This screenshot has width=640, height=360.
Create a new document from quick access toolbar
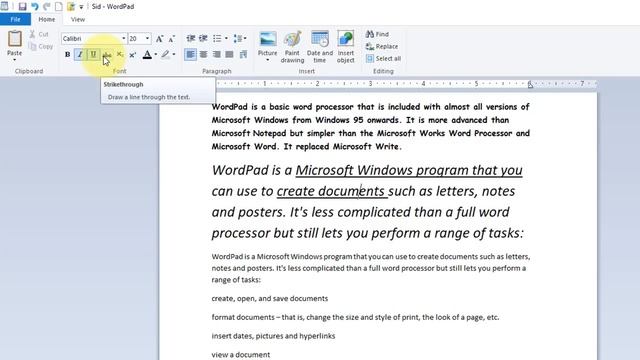(59, 7)
